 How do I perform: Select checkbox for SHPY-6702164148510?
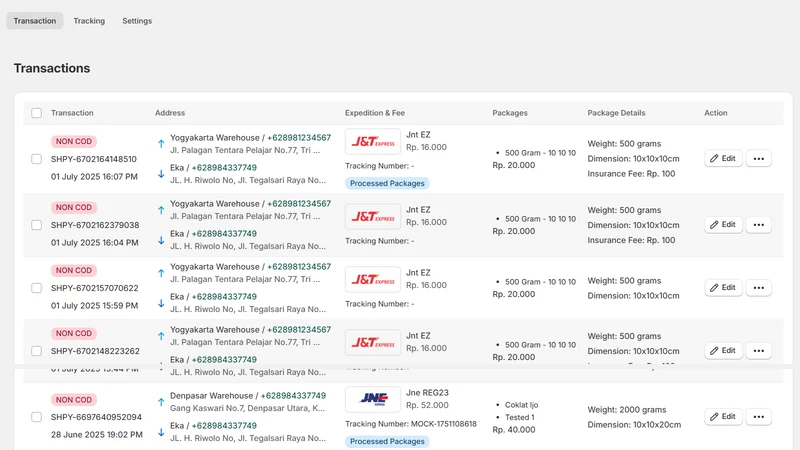click(36, 159)
